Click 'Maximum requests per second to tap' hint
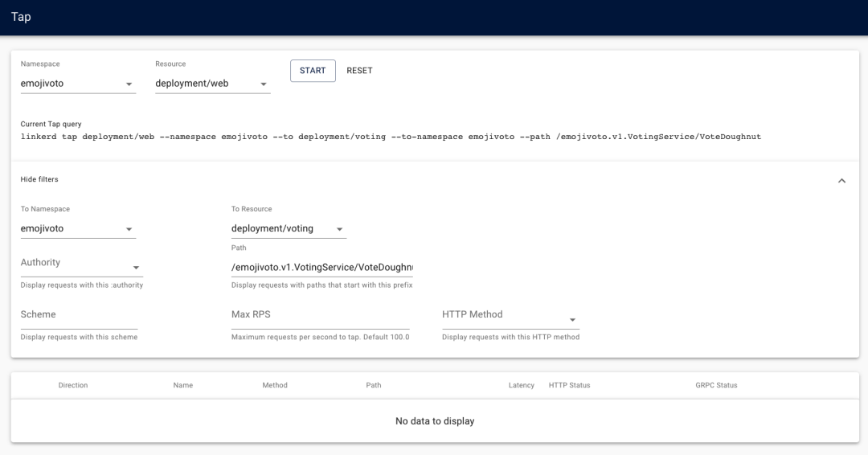The height and width of the screenshot is (455, 868). click(321, 337)
